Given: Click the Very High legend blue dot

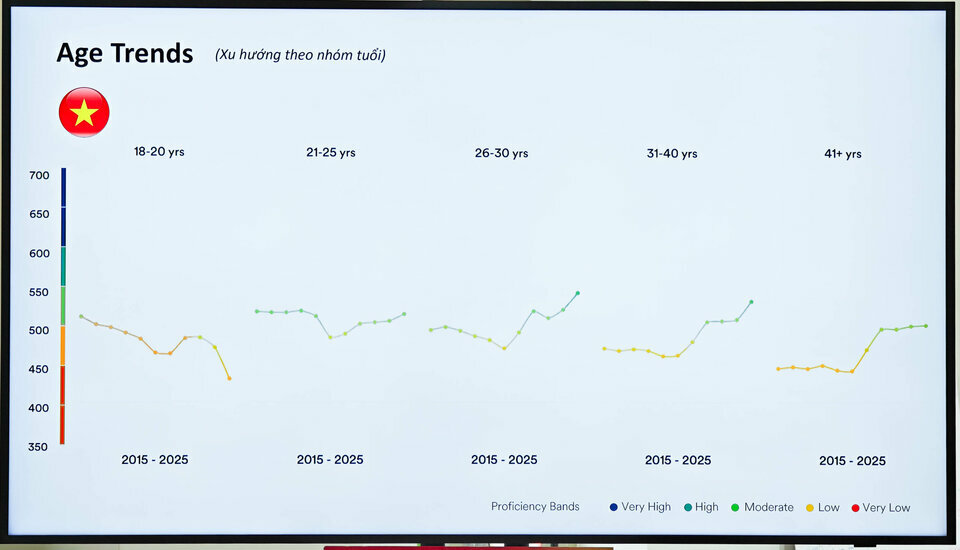Looking at the screenshot, I should tap(613, 507).
